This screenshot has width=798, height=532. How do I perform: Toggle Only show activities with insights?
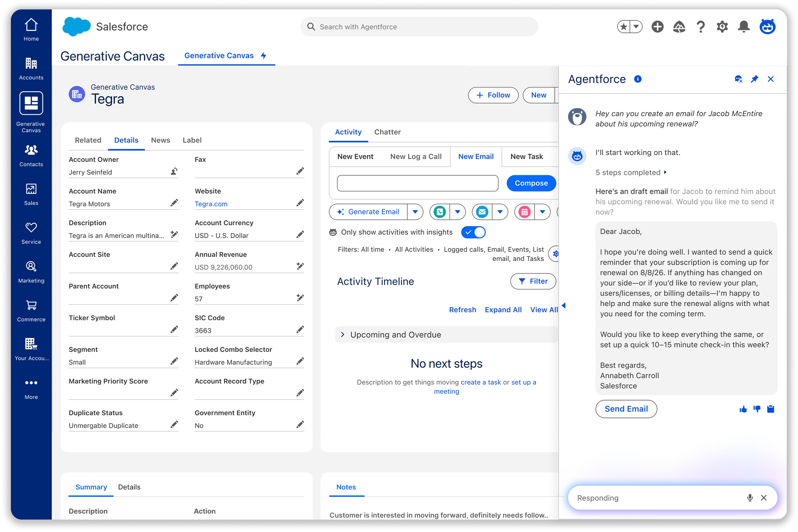point(473,233)
